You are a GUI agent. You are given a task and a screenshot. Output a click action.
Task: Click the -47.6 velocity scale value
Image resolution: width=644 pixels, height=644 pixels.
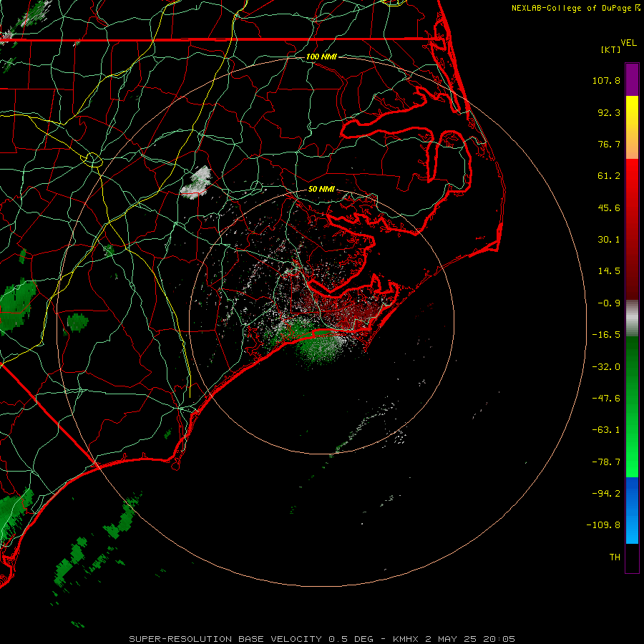point(606,399)
